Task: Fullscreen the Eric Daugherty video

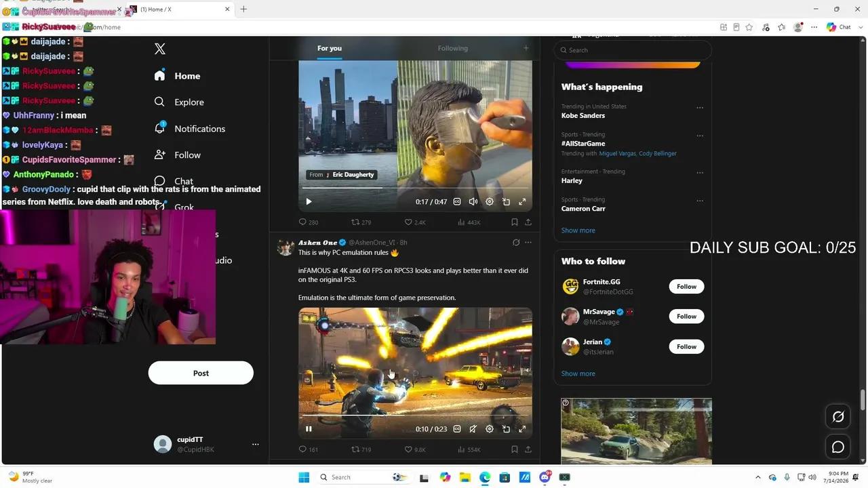Action: click(522, 201)
